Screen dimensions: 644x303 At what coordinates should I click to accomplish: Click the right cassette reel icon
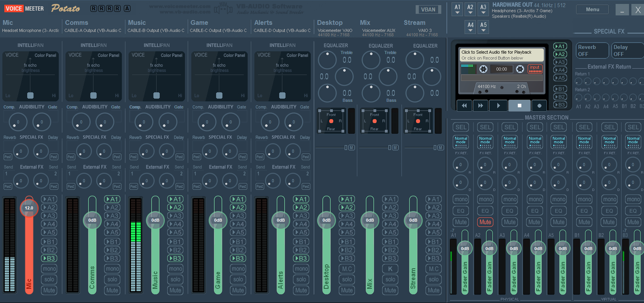pos(520,69)
